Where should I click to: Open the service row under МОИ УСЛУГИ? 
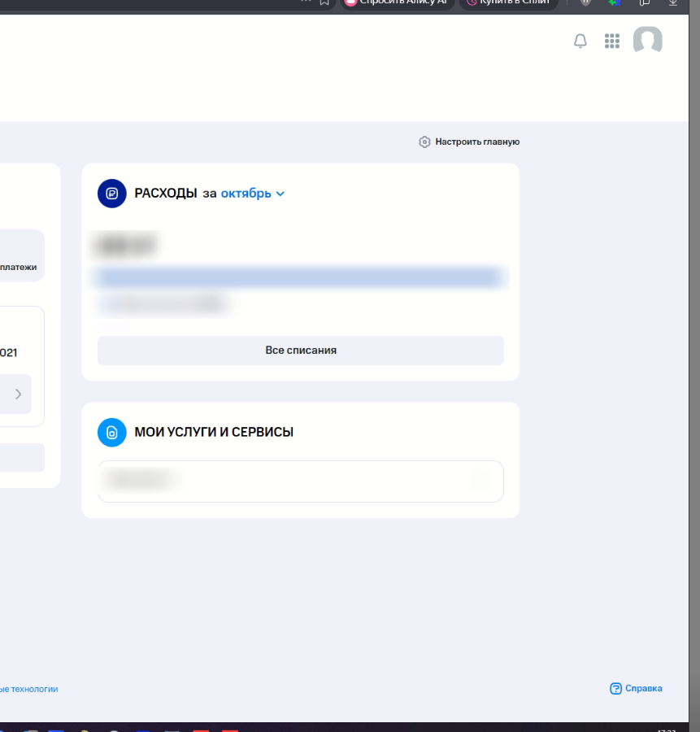click(x=301, y=481)
